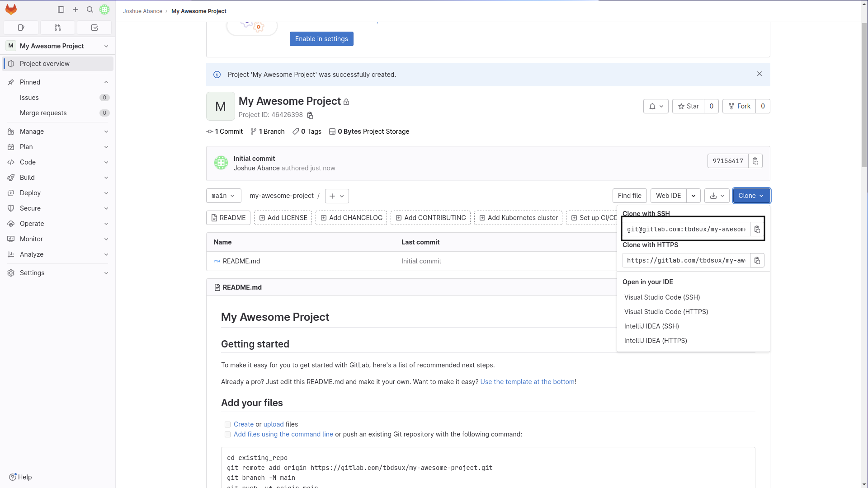The image size is (868, 488).
Task: Expand the Manage section
Action: (x=58, y=131)
